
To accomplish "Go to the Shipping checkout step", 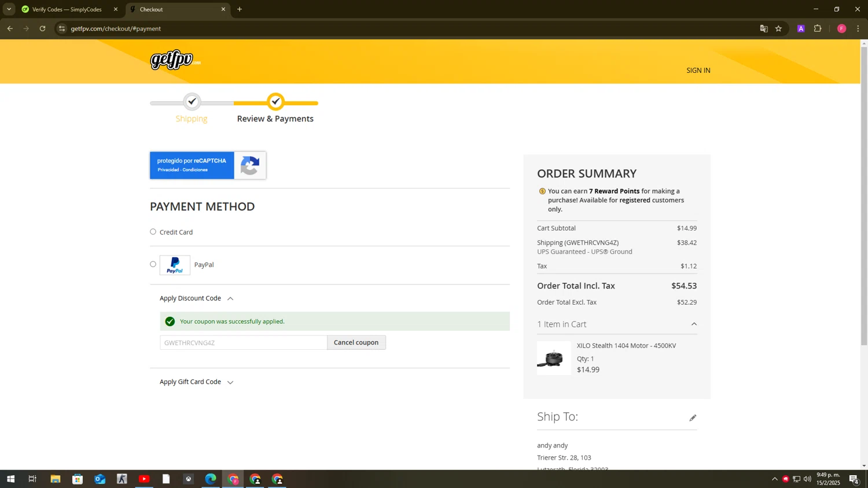I will tap(192, 119).
